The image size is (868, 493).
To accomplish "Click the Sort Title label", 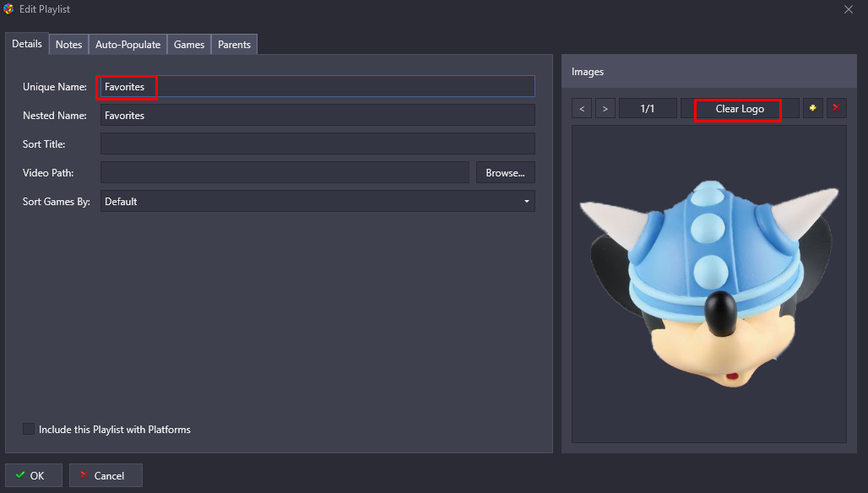I will pyautogui.click(x=44, y=144).
